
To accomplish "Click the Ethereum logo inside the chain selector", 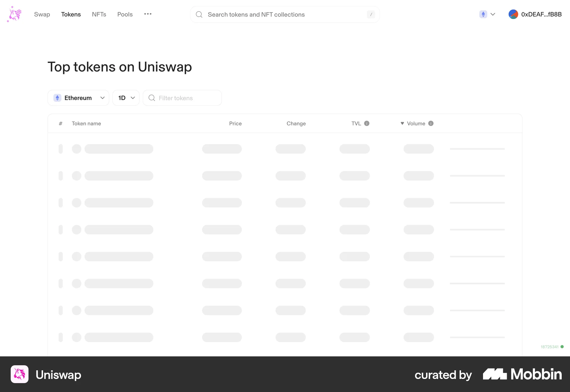I will tap(57, 98).
